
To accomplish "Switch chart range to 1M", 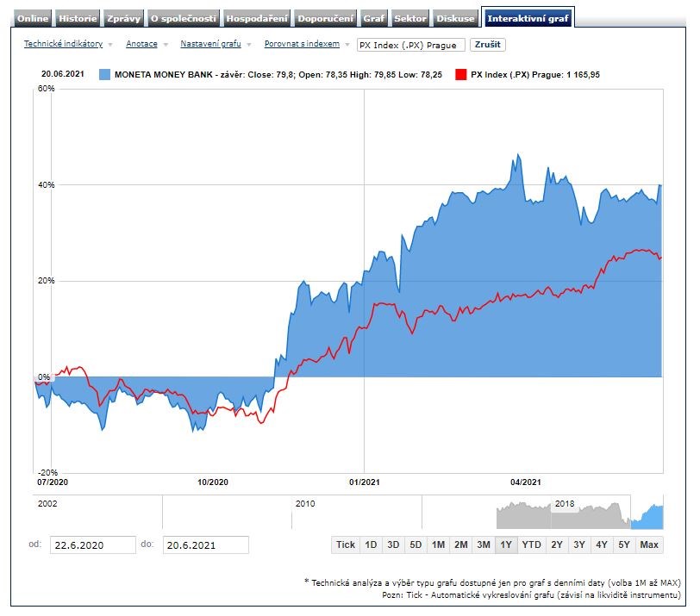I will tap(438, 544).
